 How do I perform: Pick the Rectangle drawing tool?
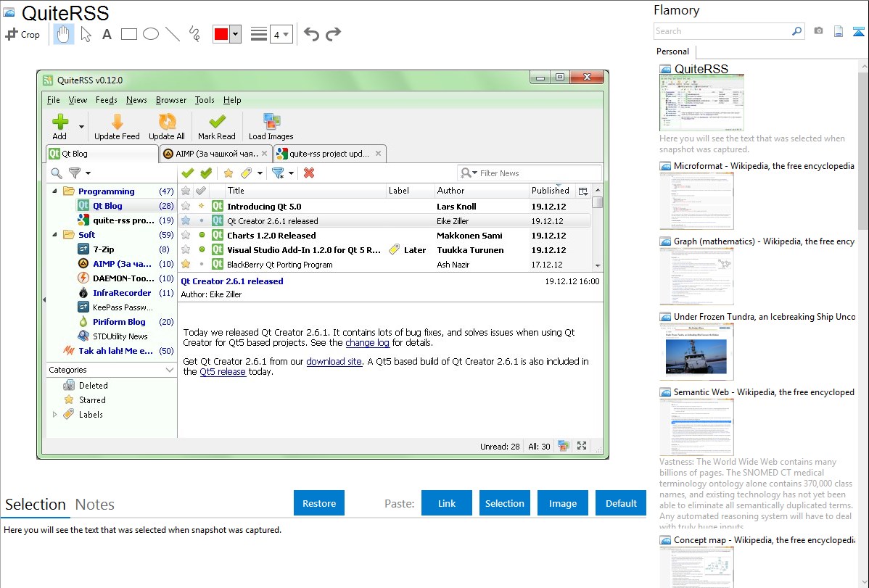coord(128,34)
